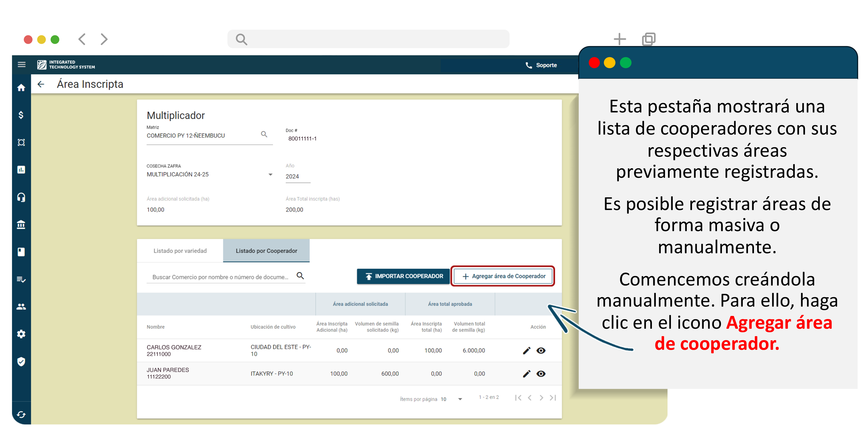Viewport: 868px width, 445px height.
Task: View CARLOS GONZALEZ details with eye icon
Action: tap(541, 351)
